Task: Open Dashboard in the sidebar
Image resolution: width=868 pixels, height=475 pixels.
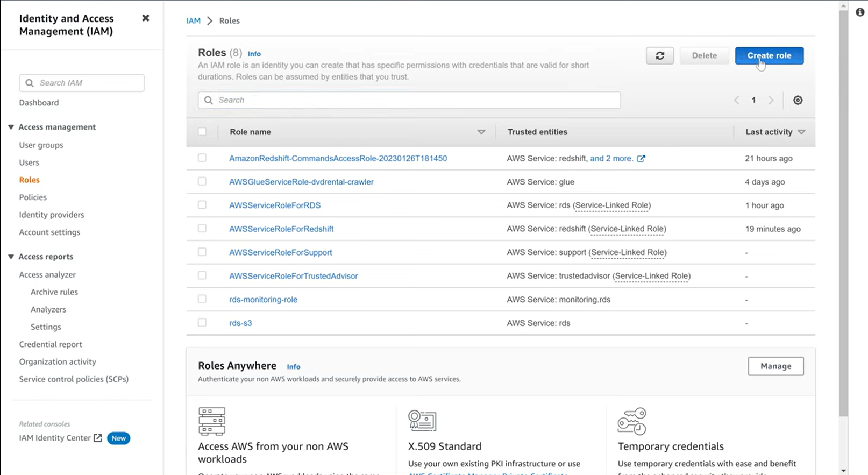Action: (x=39, y=103)
